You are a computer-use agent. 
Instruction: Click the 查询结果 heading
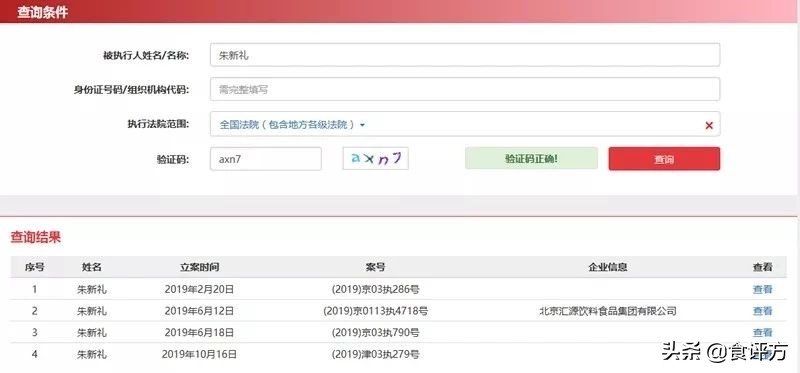click(36, 237)
